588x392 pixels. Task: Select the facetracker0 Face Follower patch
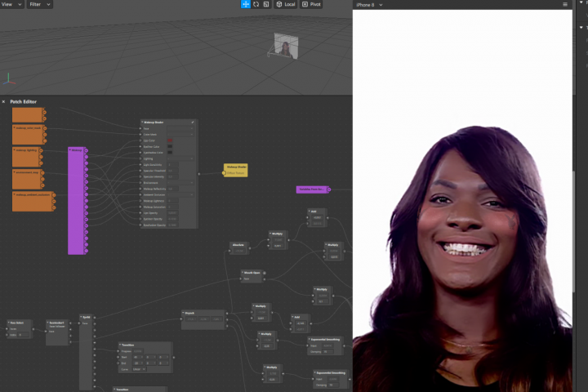[x=58, y=332]
